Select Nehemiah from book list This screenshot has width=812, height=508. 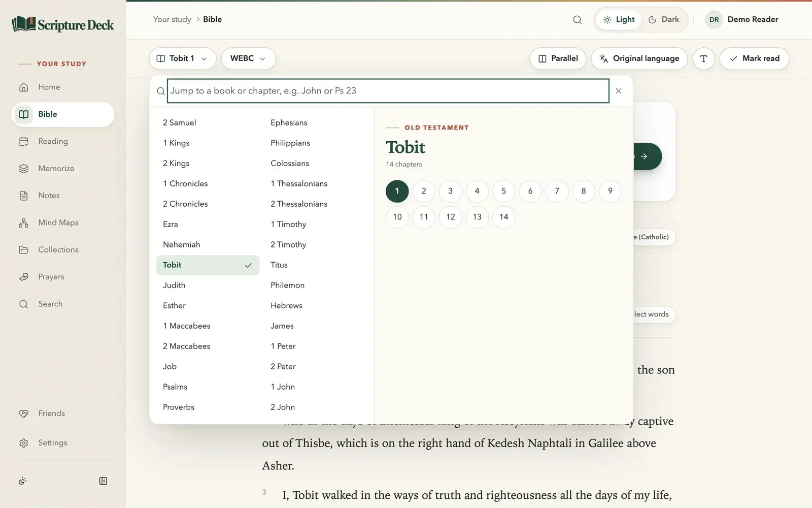pos(208,245)
